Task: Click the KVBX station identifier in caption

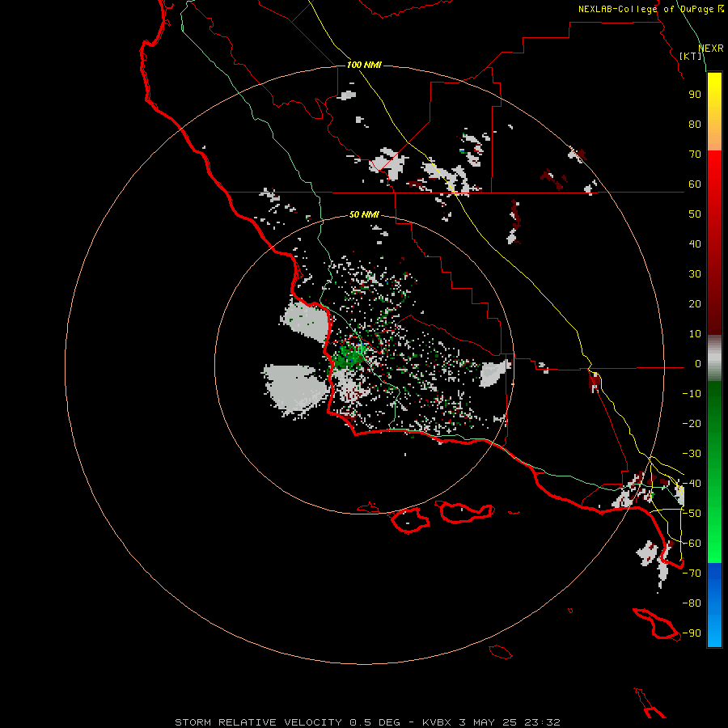Action: coord(437,722)
